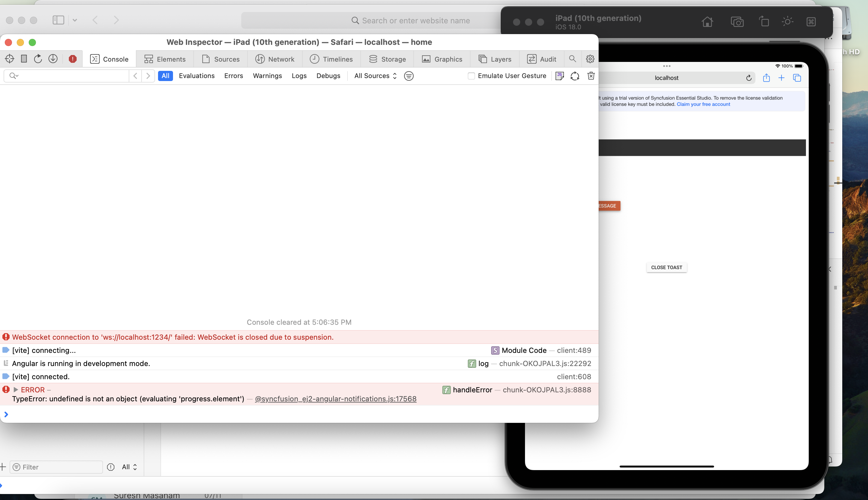Open the Web Inspector search tab icon

(573, 59)
